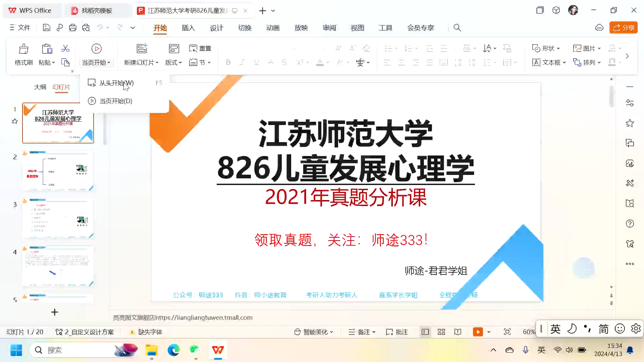Click the Windows Start button
Image resolution: width=644 pixels, height=362 pixels.
tap(16, 350)
